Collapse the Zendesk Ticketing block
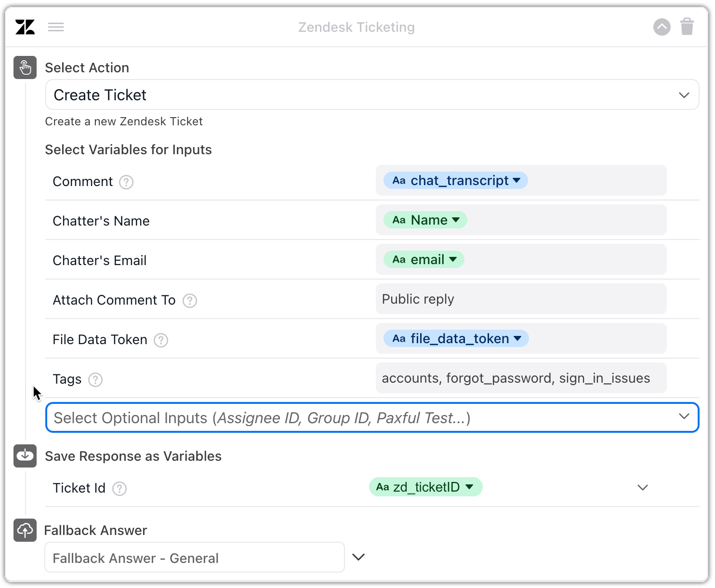Viewport: 715px width, 588px height. click(x=662, y=27)
